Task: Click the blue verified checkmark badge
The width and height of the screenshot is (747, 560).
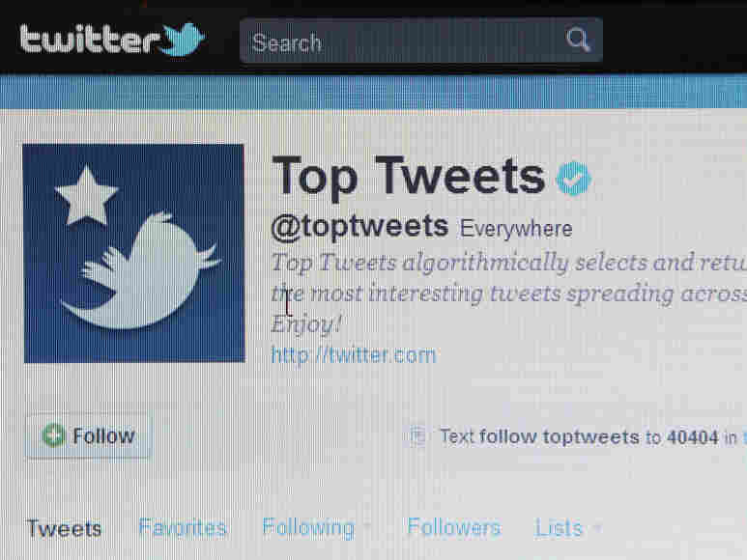Action: pos(574,179)
